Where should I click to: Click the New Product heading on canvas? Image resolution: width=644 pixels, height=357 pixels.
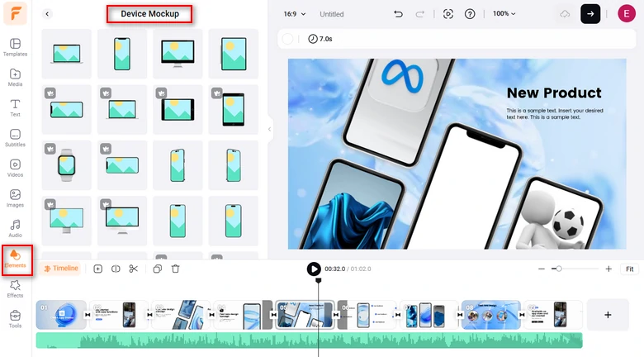coord(554,93)
